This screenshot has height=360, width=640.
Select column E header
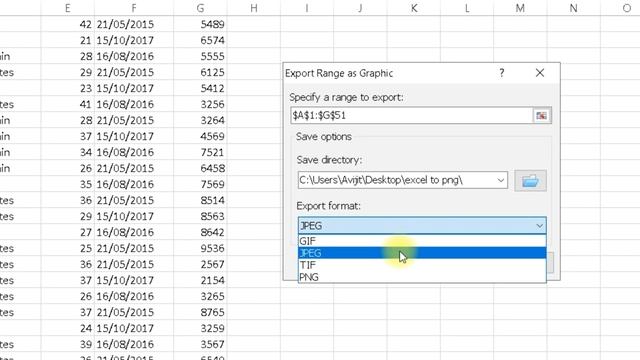pyautogui.click(x=67, y=8)
